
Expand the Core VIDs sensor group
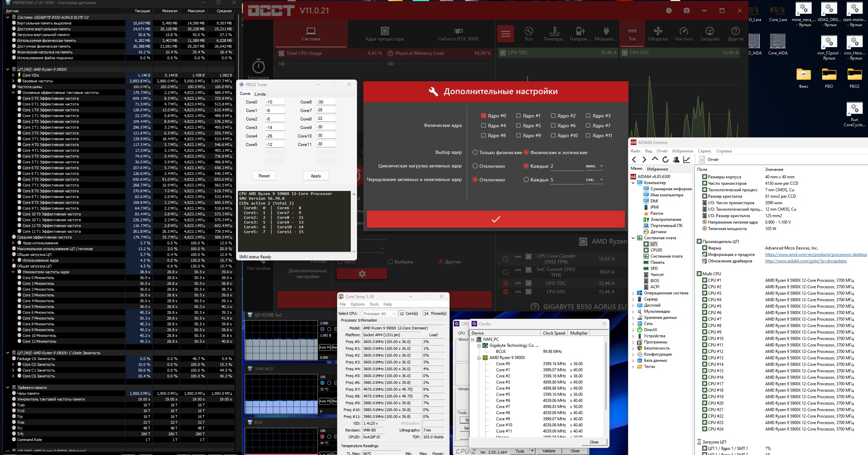pos(13,75)
